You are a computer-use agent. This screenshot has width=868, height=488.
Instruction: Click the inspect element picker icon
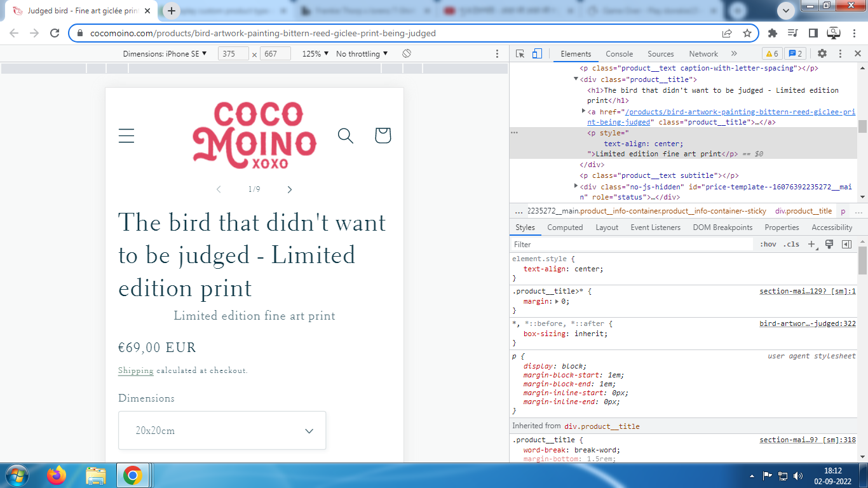[520, 54]
